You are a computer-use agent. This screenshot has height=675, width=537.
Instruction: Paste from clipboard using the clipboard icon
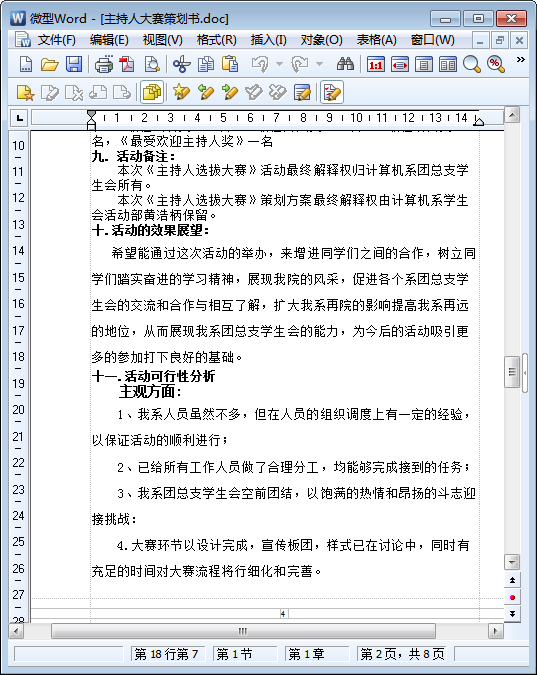click(230, 64)
